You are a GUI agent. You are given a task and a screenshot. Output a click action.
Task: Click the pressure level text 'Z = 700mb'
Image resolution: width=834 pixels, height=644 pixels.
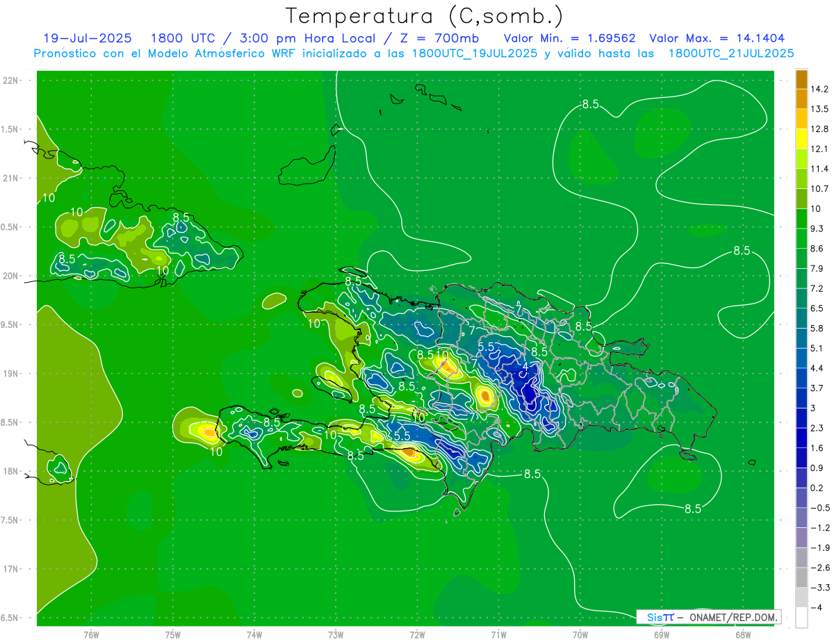(x=440, y=38)
